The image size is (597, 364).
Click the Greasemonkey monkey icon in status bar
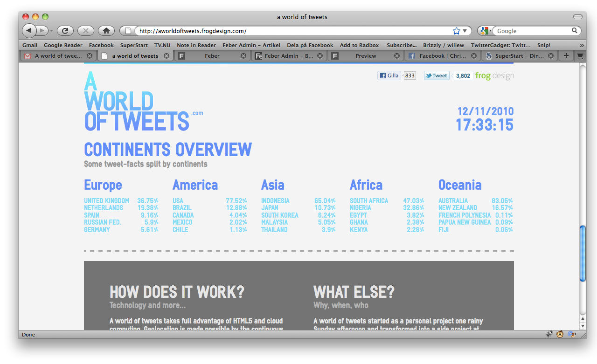(560, 334)
